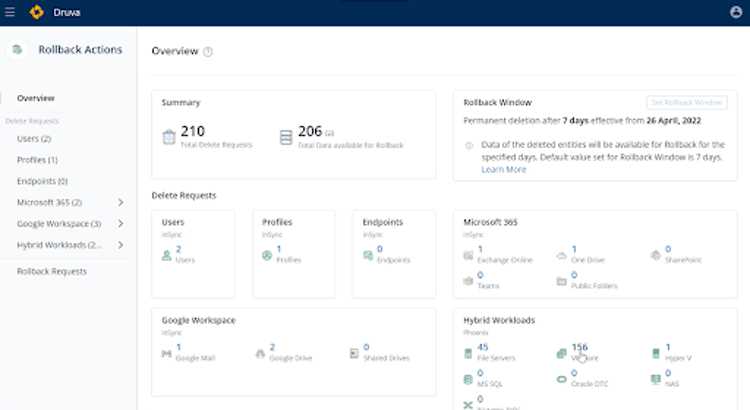This screenshot has width=750, height=410.
Task: Click the Profiles icon in the Profiles card
Action: (x=267, y=255)
